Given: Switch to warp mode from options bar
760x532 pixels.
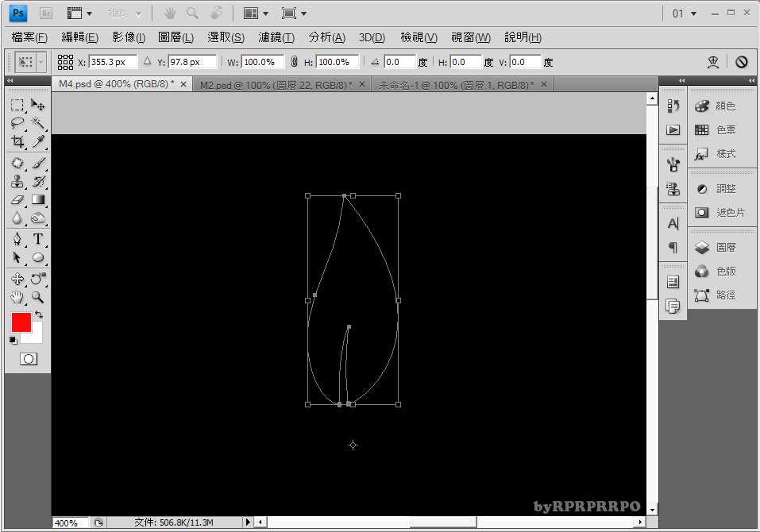Looking at the screenshot, I should (713, 62).
